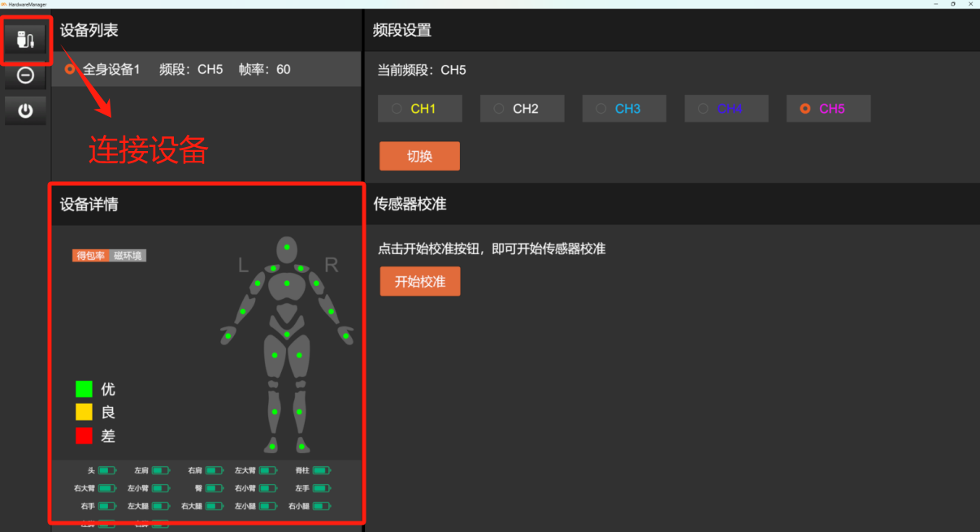Switch to the 得包率 tab
This screenshot has height=532, width=980.
tap(91, 256)
